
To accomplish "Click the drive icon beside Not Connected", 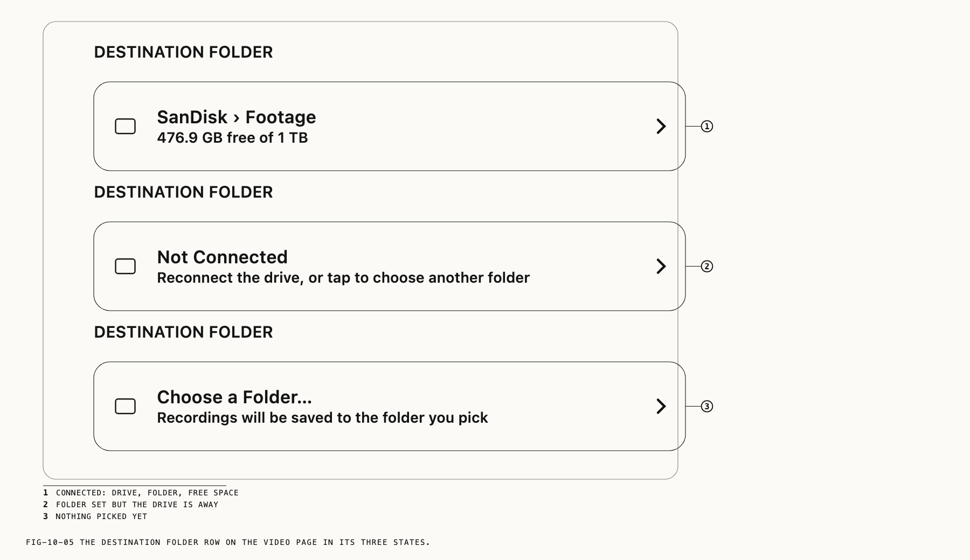I will click(x=125, y=266).
